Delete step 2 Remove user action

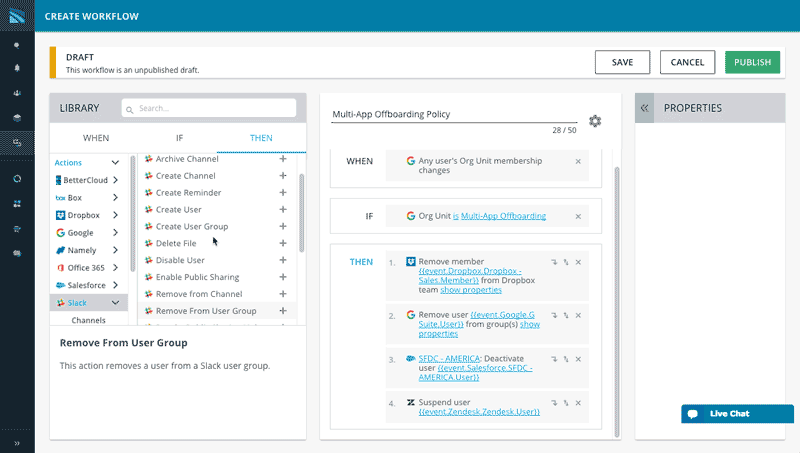pos(578,315)
